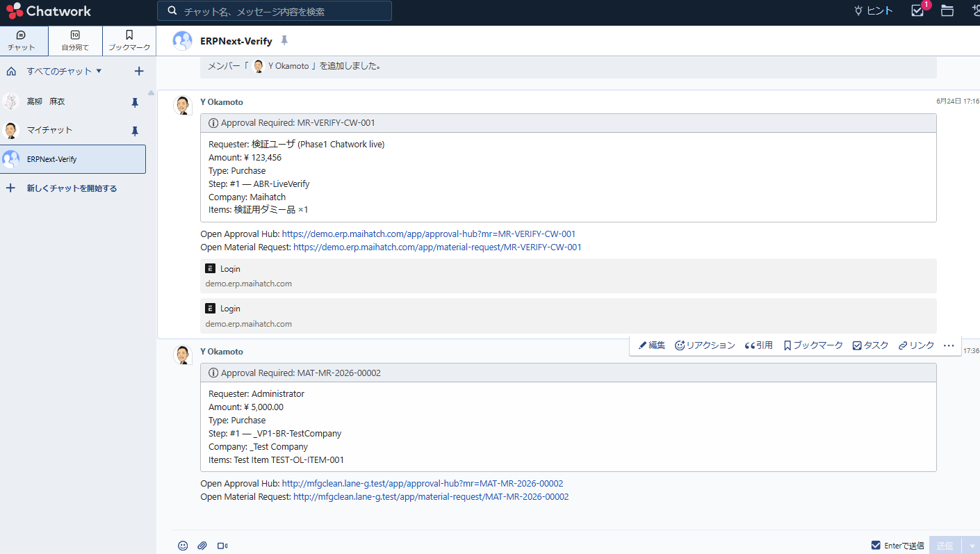980x554 pixels.
Task: Open send button dropdown arrow
Action: tap(972, 546)
